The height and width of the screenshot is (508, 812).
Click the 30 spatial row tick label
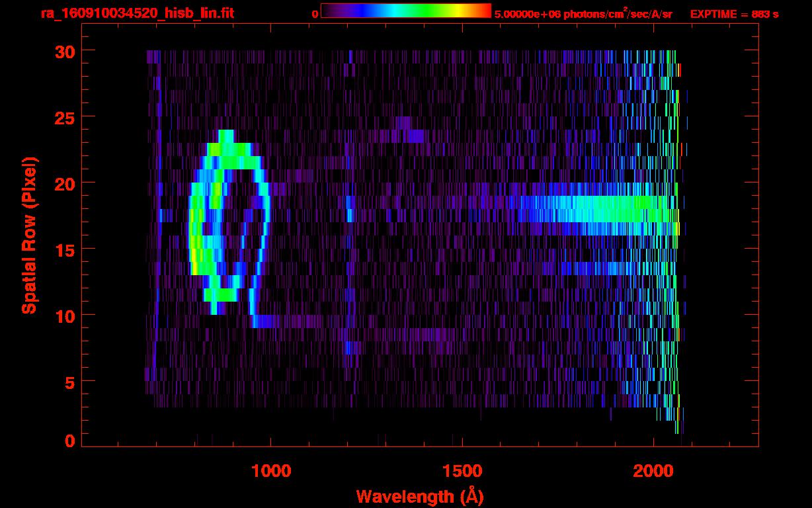(65, 51)
